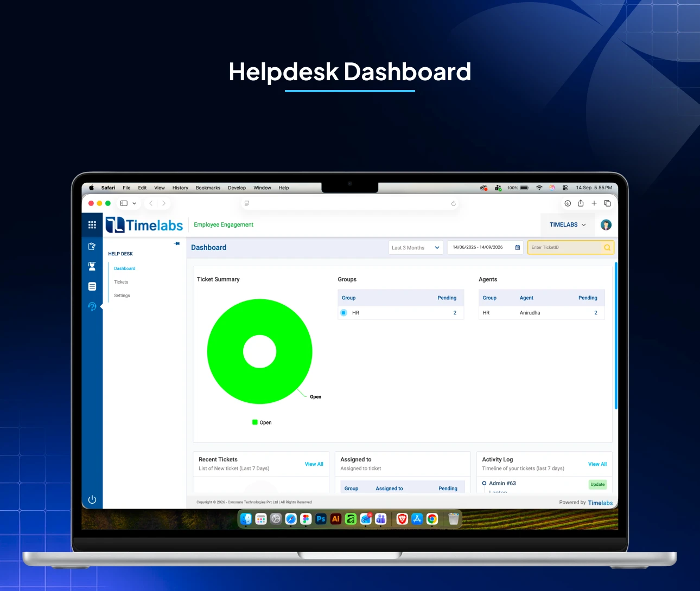The width and height of the screenshot is (700, 591).
Task: Click the edit-note icon in left sidebar
Action: pos(92,246)
